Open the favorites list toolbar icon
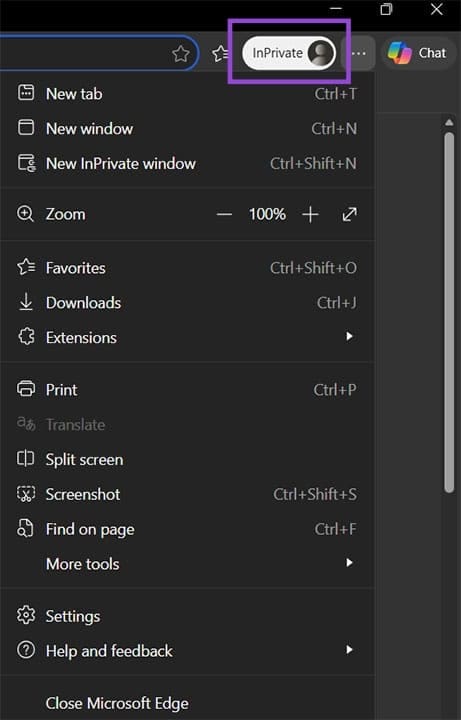 (220, 54)
